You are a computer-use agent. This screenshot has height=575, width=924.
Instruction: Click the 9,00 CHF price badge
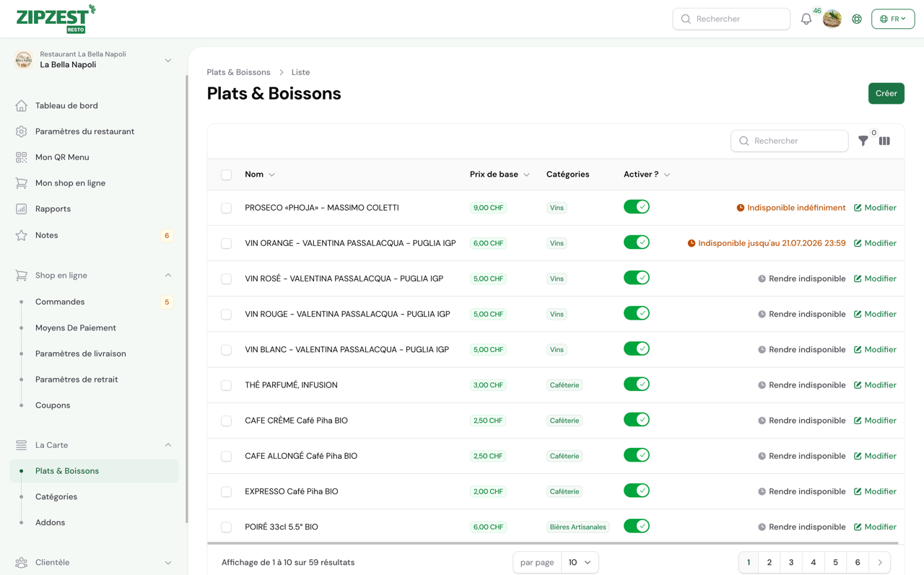pos(488,208)
